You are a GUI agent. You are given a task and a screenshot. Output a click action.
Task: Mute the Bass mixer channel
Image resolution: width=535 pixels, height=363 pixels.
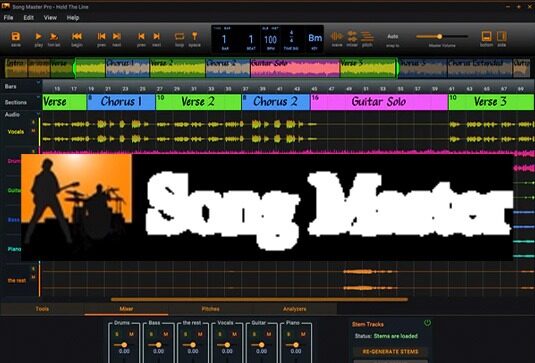pyautogui.click(x=166, y=334)
